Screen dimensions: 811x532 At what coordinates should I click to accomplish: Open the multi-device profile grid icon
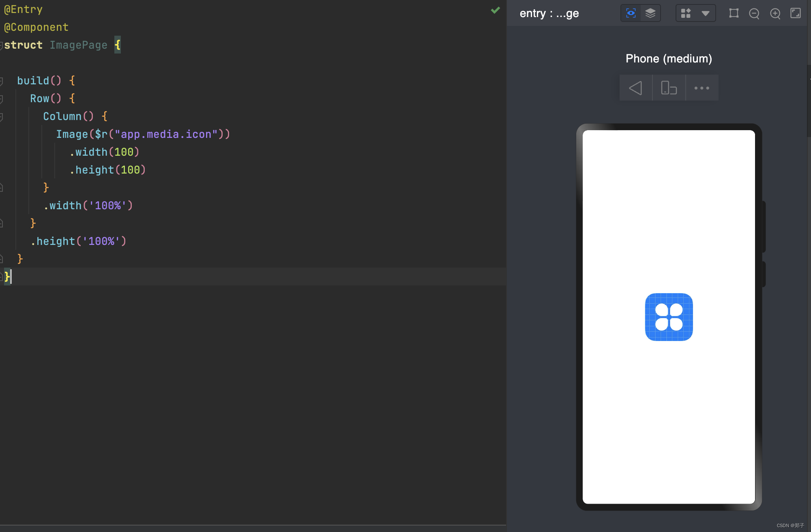(686, 13)
